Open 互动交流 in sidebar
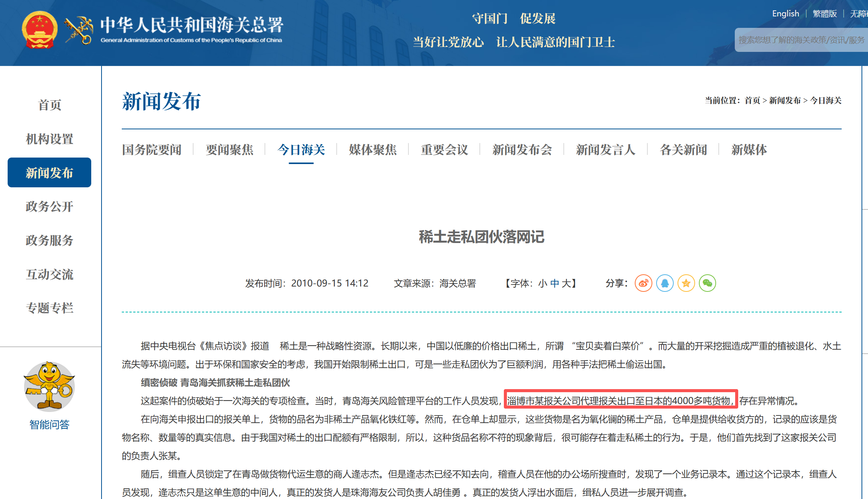Viewport: 868px width, 499px height. coord(50,274)
